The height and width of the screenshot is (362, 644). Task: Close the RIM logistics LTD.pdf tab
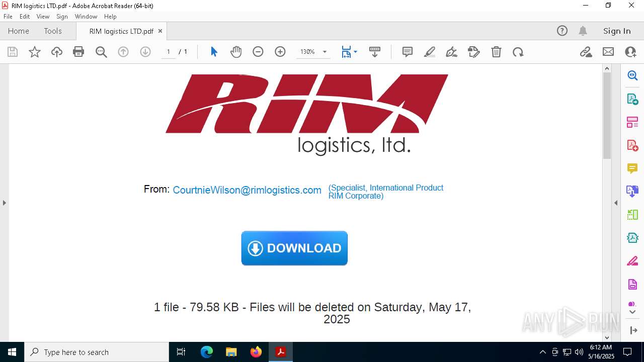click(x=160, y=31)
